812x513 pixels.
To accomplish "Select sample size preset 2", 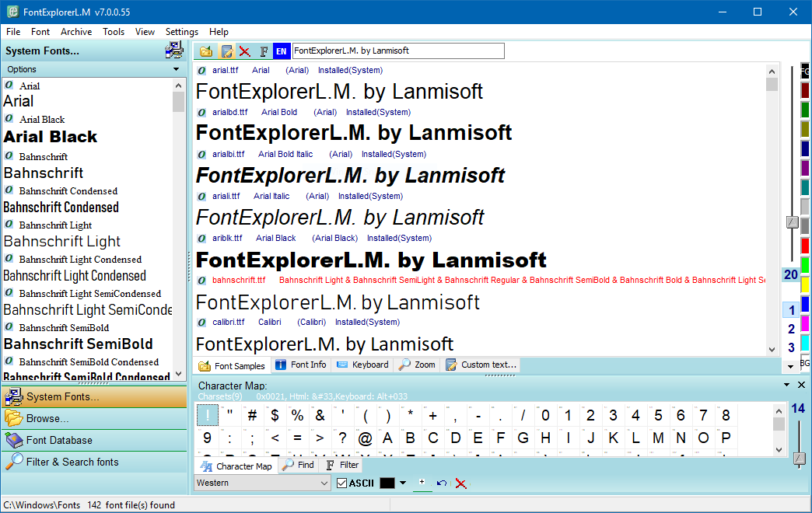I will pyautogui.click(x=791, y=329).
